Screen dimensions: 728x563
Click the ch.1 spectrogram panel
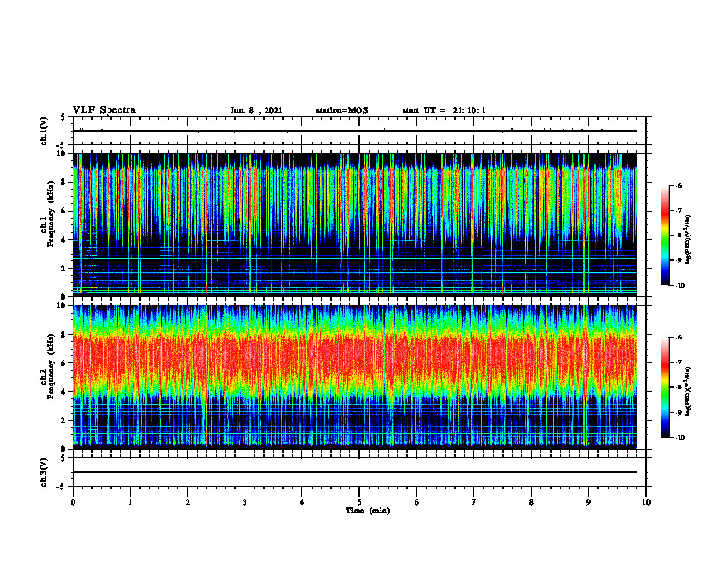pyautogui.click(x=355, y=223)
